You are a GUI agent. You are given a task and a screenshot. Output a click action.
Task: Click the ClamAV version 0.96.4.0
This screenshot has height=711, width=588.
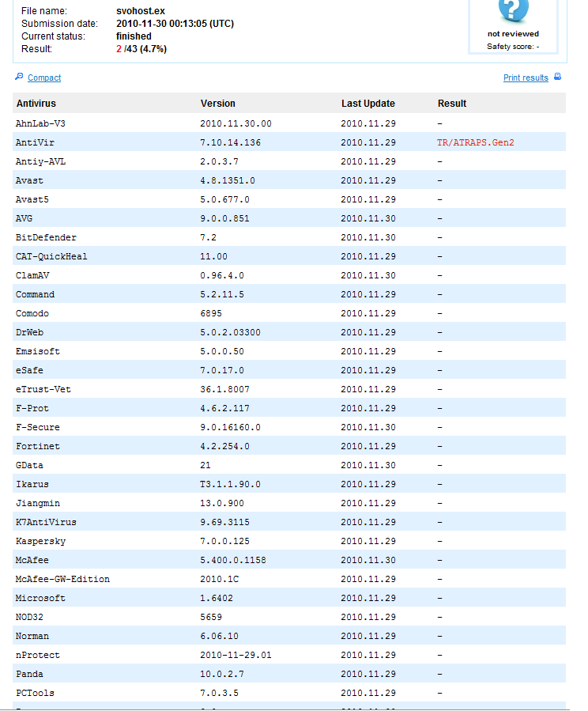coord(222,276)
